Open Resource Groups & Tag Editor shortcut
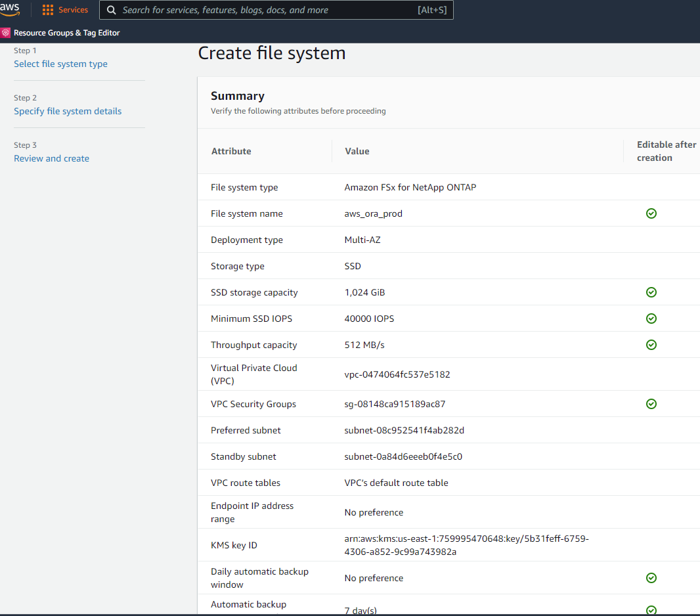Viewport: 700px width, 616px height. (x=66, y=32)
